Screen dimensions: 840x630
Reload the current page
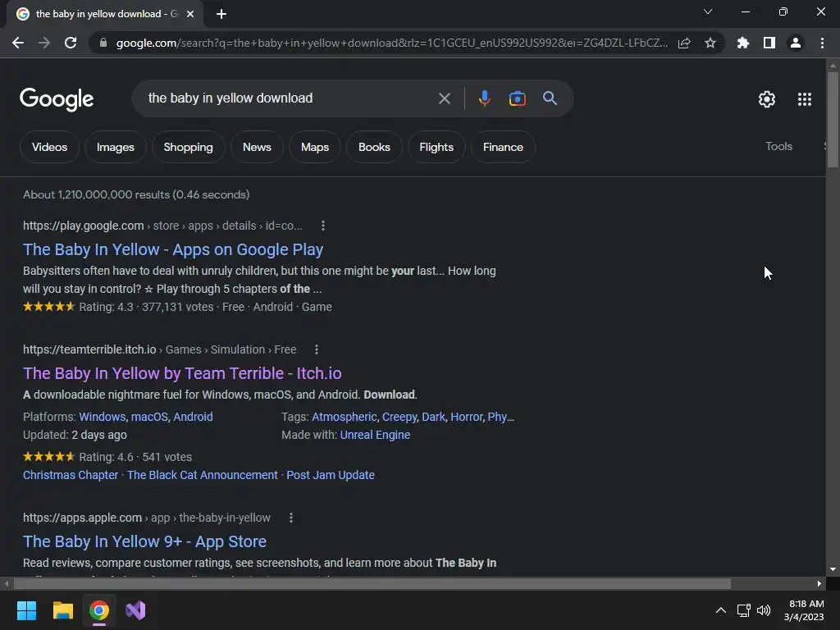click(71, 43)
